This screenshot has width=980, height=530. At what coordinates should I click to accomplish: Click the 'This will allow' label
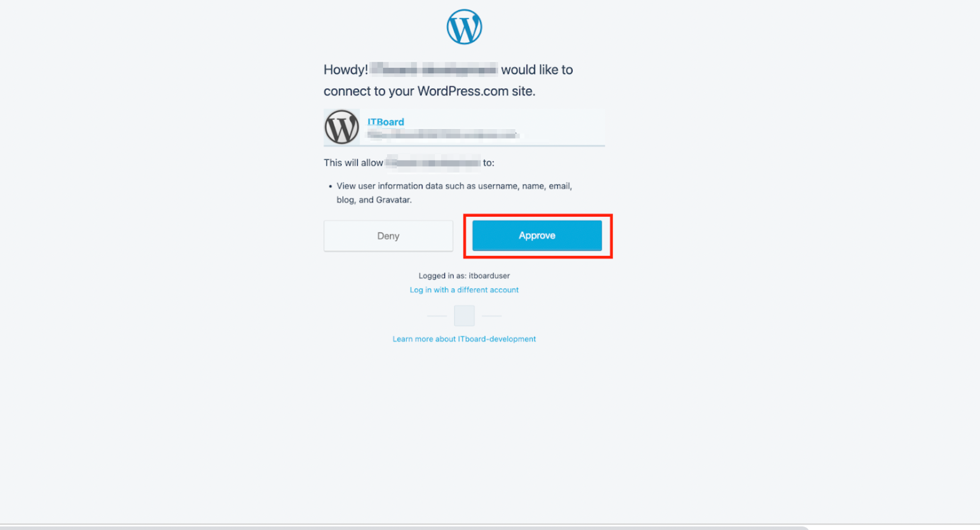pos(353,163)
